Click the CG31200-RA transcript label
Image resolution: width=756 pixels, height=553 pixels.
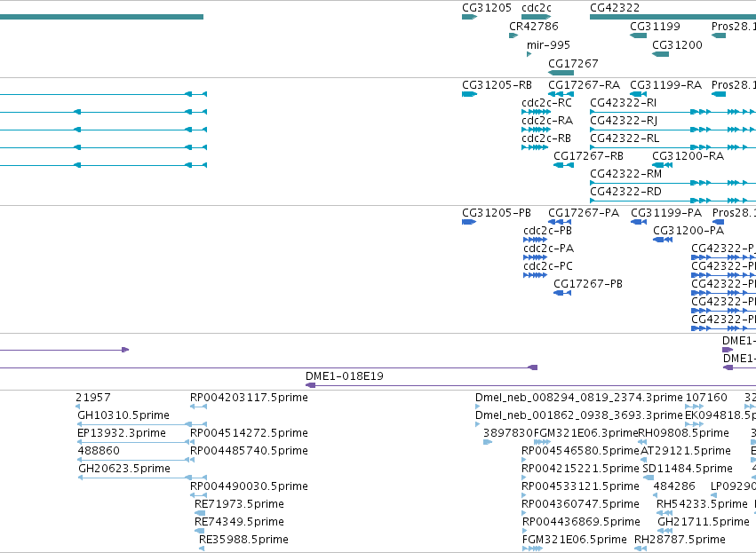point(688,156)
